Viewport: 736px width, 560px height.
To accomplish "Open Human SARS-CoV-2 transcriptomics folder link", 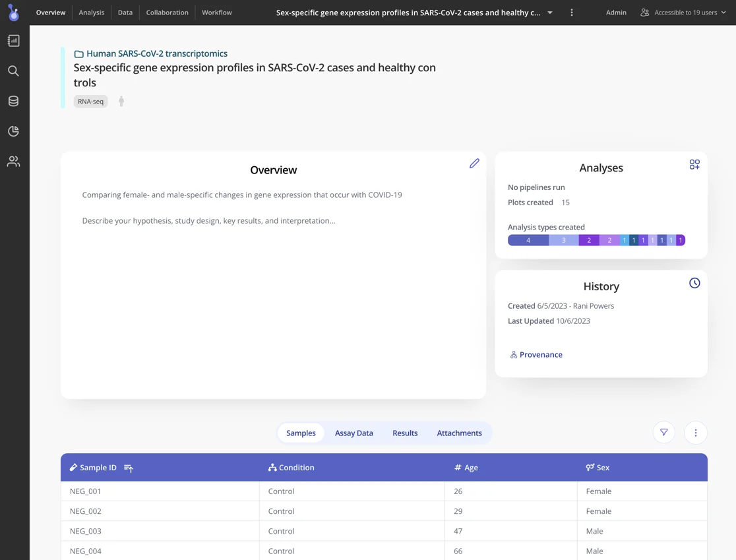I will coord(156,53).
